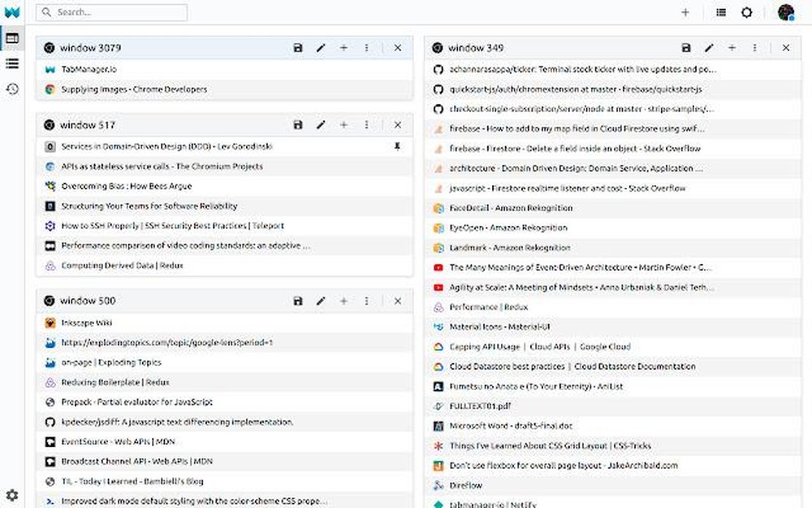Open the overflow menu for window 349
The width and height of the screenshot is (812, 508).
pyautogui.click(x=754, y=48)
